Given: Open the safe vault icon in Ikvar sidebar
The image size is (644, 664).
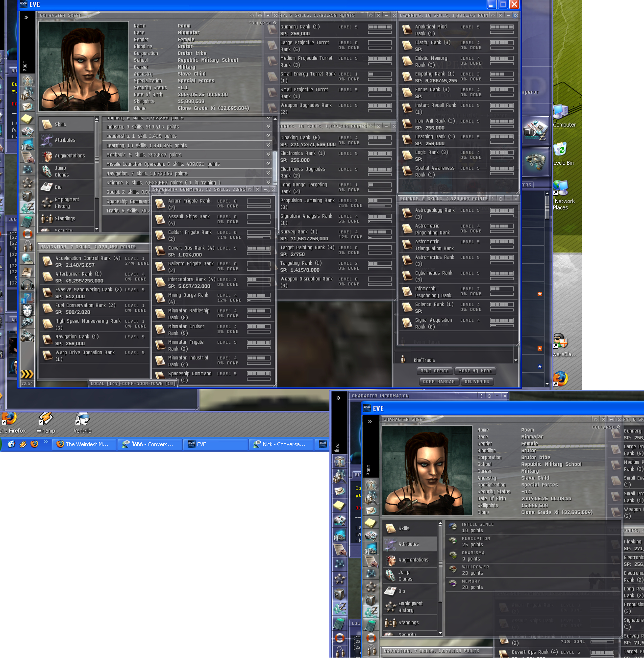Looking at the screenshot, I should (x=340, y=594).
